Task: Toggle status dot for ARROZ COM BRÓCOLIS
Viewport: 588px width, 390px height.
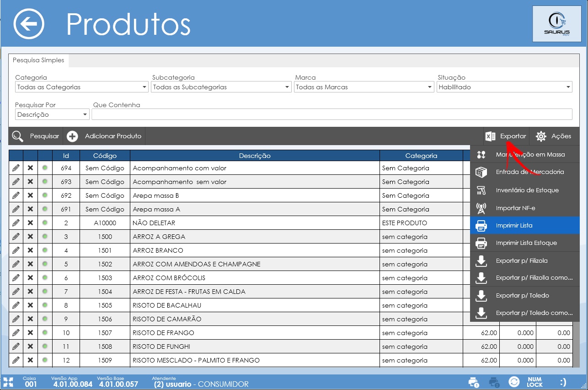Action: coord(45,278)
